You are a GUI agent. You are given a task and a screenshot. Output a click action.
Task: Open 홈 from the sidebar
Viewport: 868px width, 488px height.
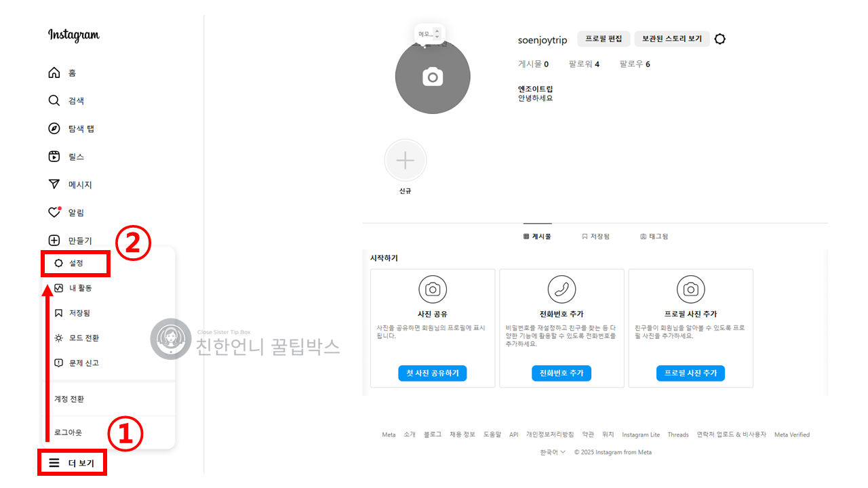[x=62, y=73]
